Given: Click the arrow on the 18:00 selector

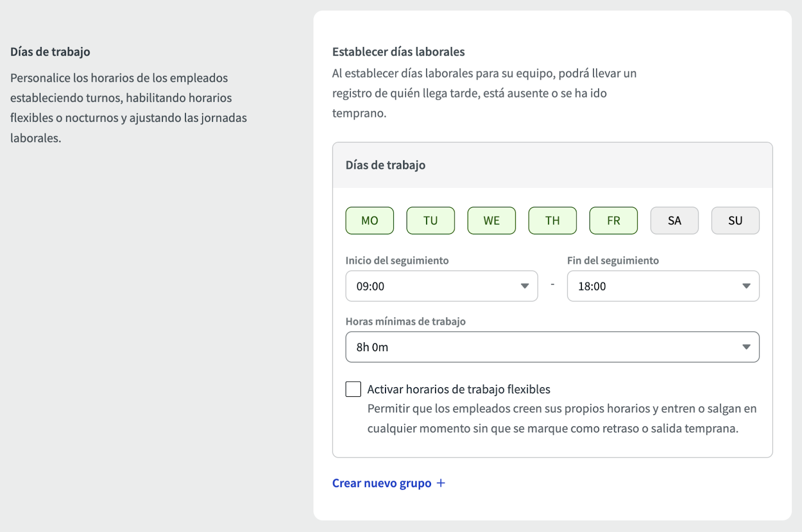Looking at the screenshot, I should click(x=746, y=286).
